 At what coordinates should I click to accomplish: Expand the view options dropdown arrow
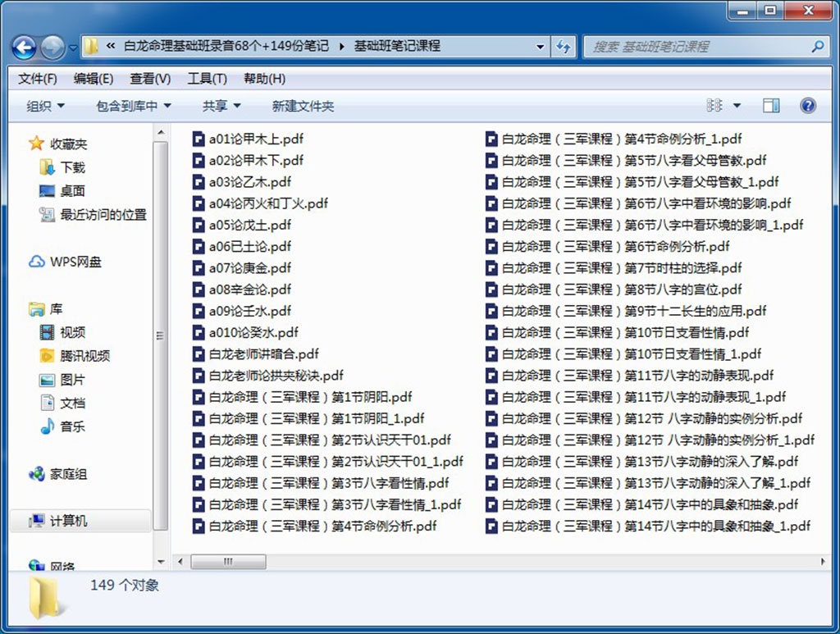[737, 106]
